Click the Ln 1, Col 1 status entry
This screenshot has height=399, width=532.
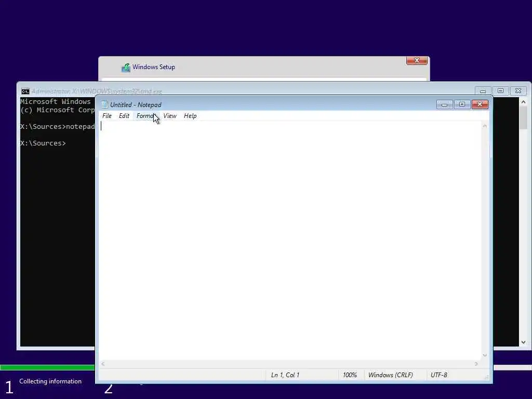click(285, 375)
